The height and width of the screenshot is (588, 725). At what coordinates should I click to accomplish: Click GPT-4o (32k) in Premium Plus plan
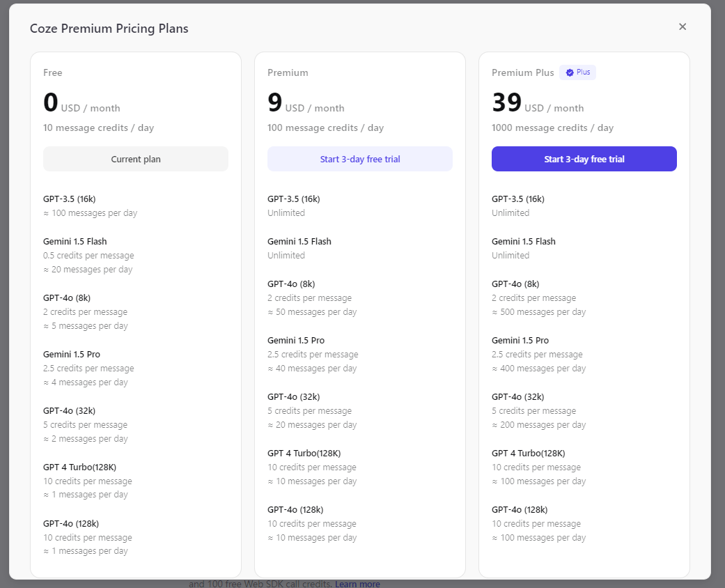point(517,396)
